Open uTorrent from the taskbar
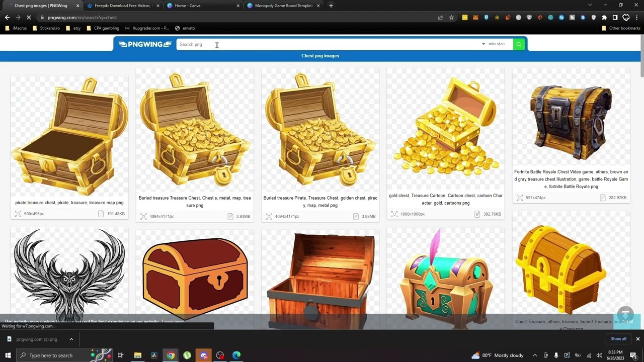The image size is (644, 362). click(187, 355)
